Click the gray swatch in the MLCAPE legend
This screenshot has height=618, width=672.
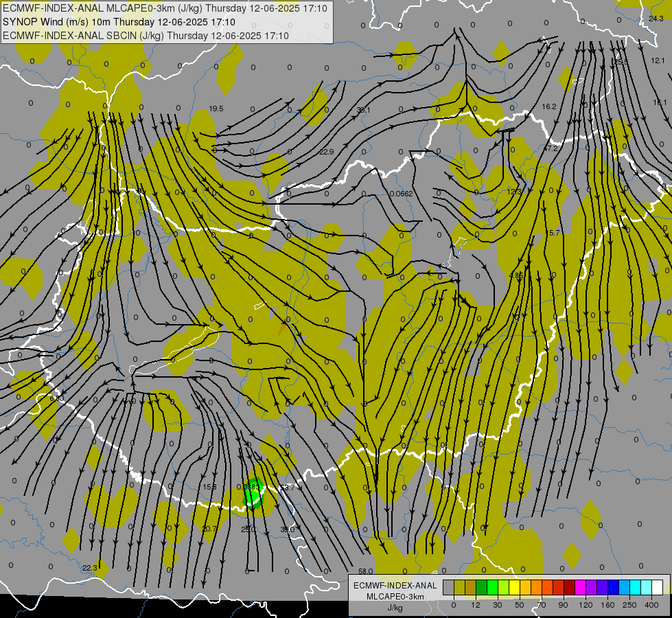(x=449, y=587)
